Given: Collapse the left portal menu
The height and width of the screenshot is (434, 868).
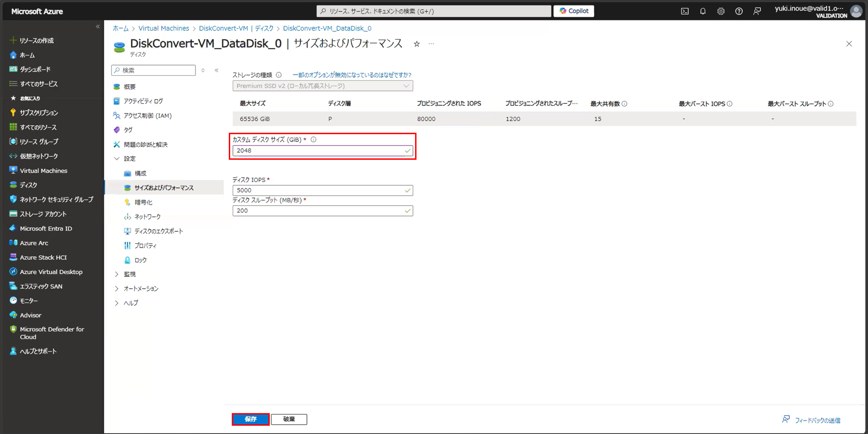Looking at the screenshot, I should click(x=98, y=27).
